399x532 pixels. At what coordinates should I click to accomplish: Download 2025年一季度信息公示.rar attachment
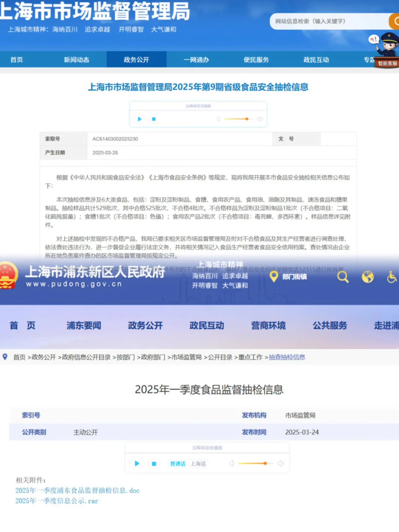coord(57,501)
